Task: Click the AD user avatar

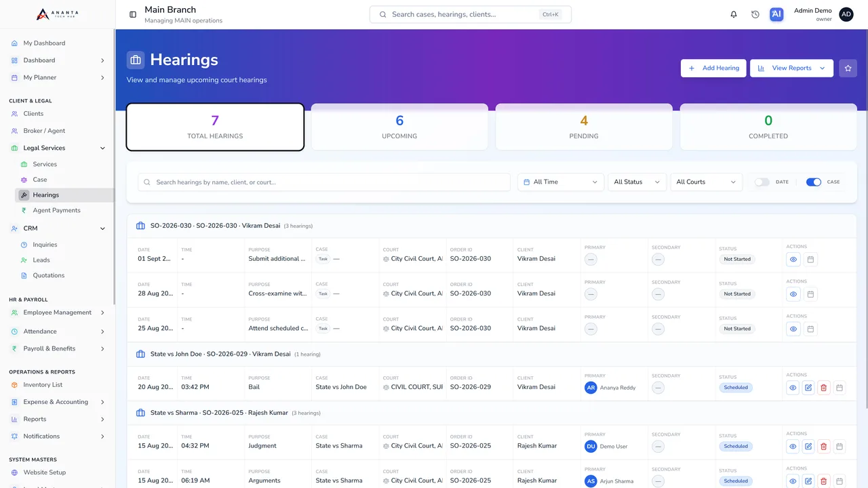Action: pos(846,14)
